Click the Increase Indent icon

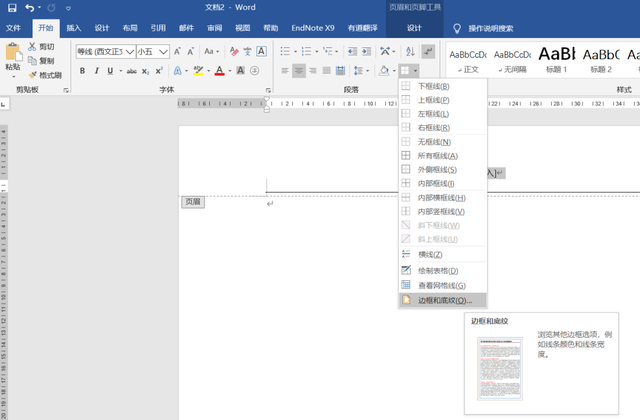367,51
